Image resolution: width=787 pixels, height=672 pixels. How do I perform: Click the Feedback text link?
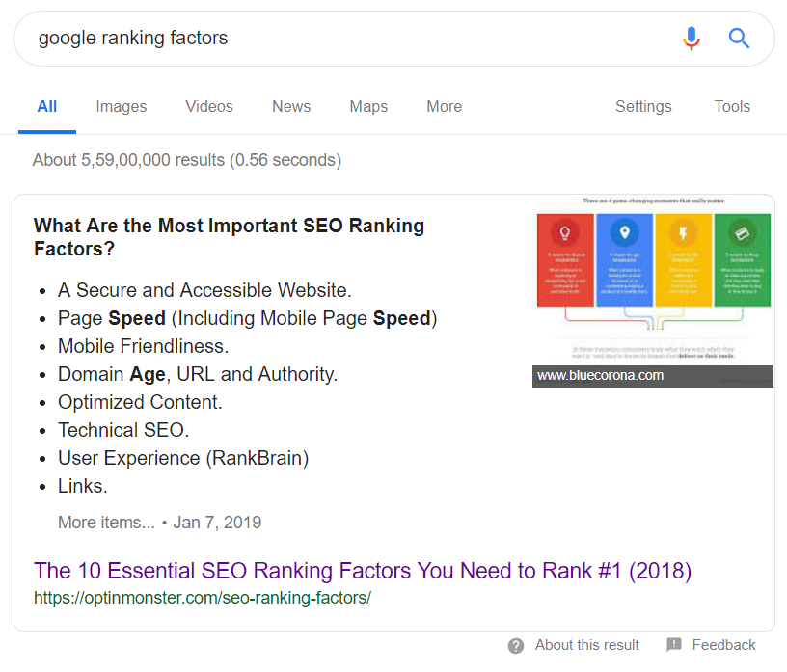click(723, 645)
